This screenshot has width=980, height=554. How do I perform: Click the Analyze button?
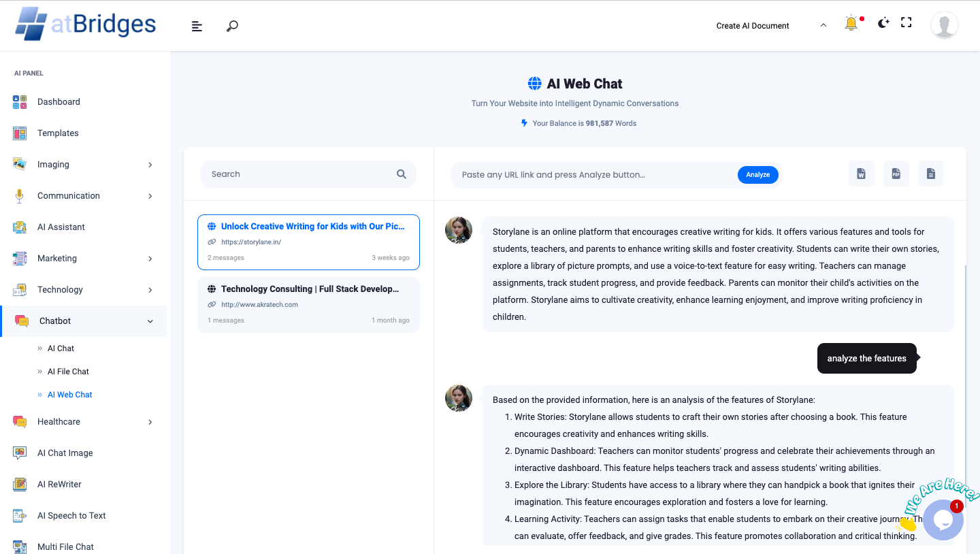coord(757,175)
